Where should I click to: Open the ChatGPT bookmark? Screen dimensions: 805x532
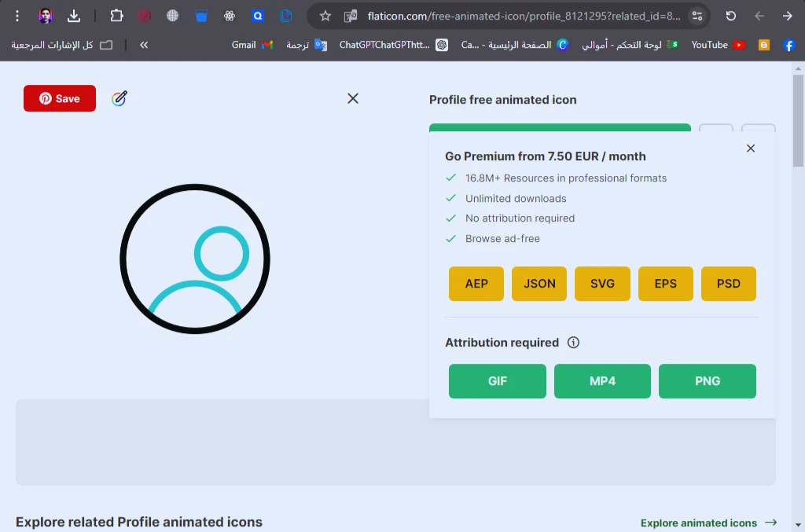click(393, 45)
